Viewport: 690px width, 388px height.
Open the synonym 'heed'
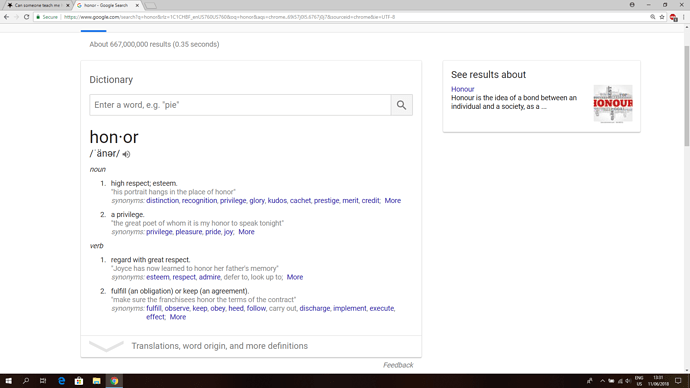pos(236,308)
